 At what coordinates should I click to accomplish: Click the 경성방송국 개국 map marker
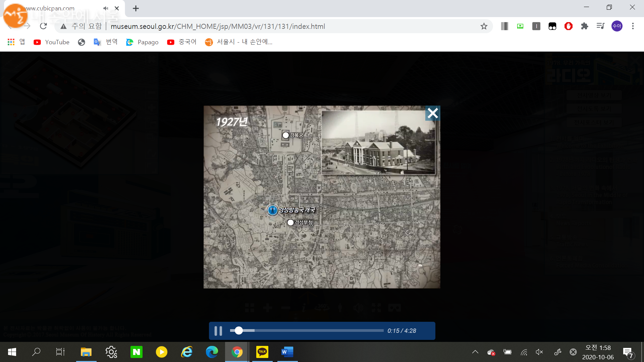[x=272, y=210]
